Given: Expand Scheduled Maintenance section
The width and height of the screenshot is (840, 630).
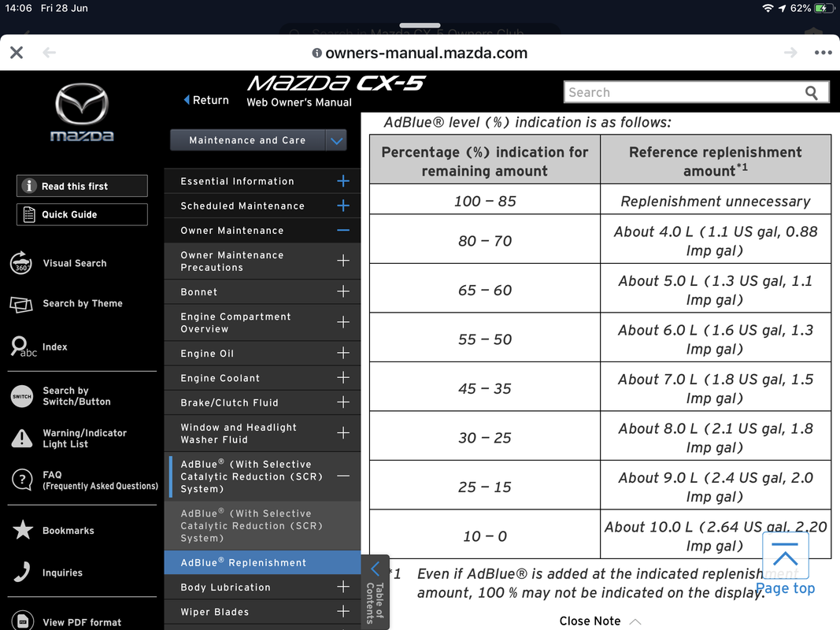Looking at the screenshot, I should 343,206.
